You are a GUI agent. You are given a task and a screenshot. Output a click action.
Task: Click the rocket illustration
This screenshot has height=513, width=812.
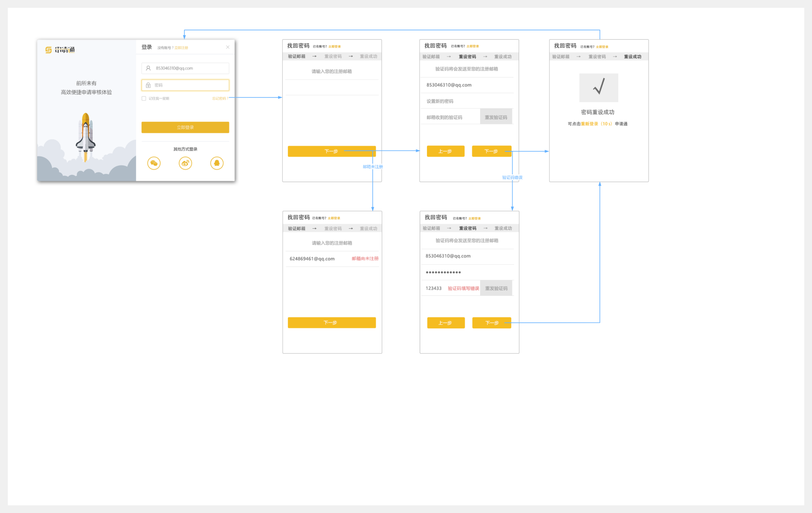click(86, 137)
